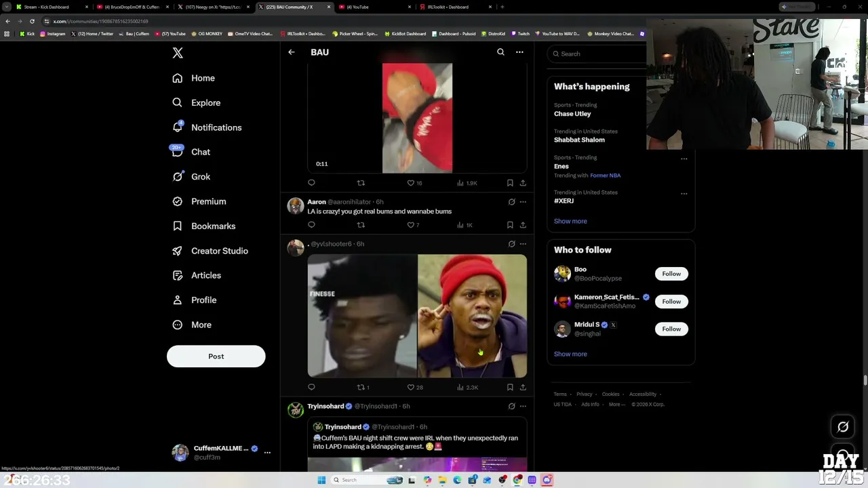This screenshot has height=488, width=868.
Task: Open CuffemKALLME account switcher menu
Action: (221, 453)
